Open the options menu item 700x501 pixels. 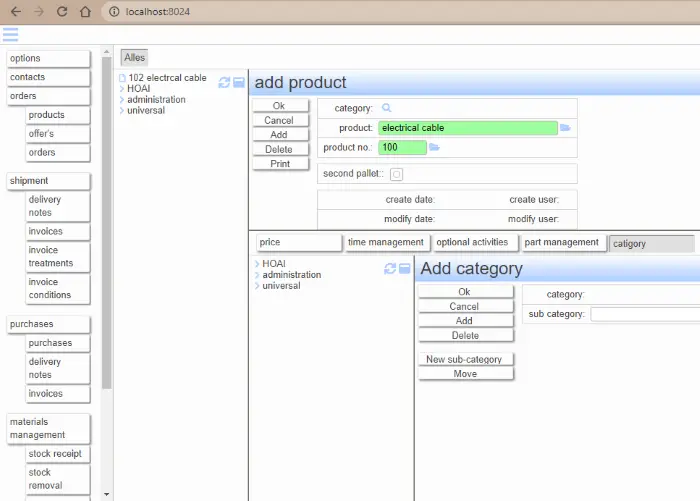49,58
